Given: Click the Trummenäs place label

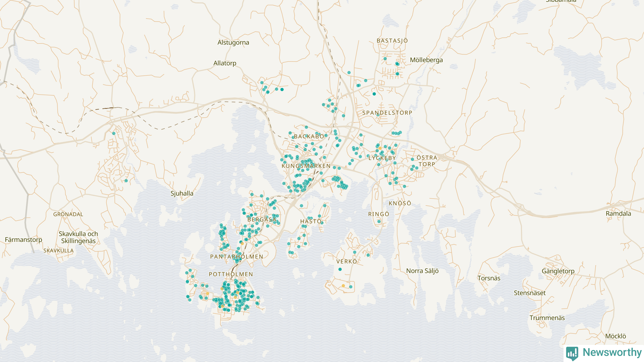Looking at the screenshot, I should point(547,318).
